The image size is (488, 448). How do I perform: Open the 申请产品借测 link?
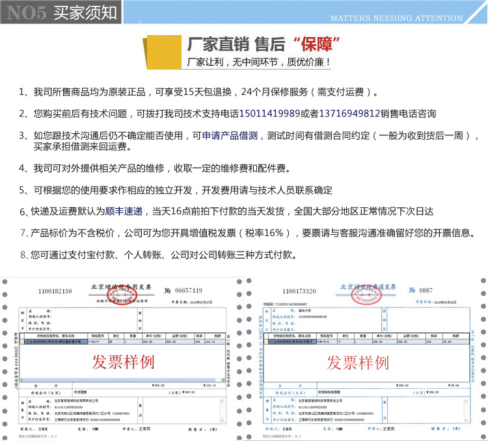[x=230, y=136]
